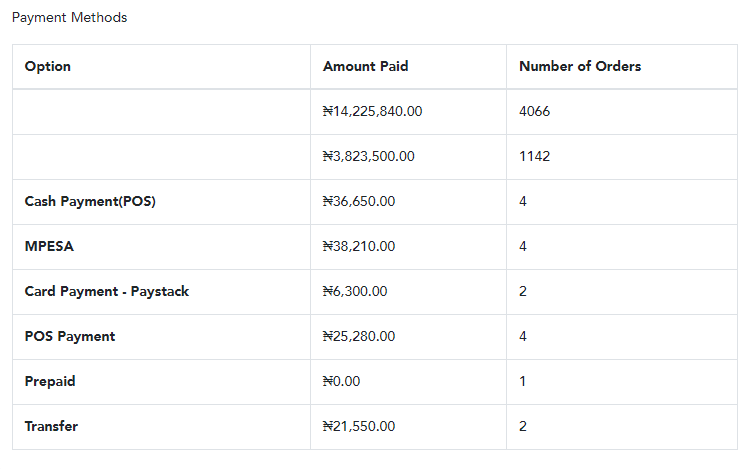This screenshot has height=469, width=739.
Task: Click the Cash Payment(POS) option label
Action: click(x=90, y=202)
